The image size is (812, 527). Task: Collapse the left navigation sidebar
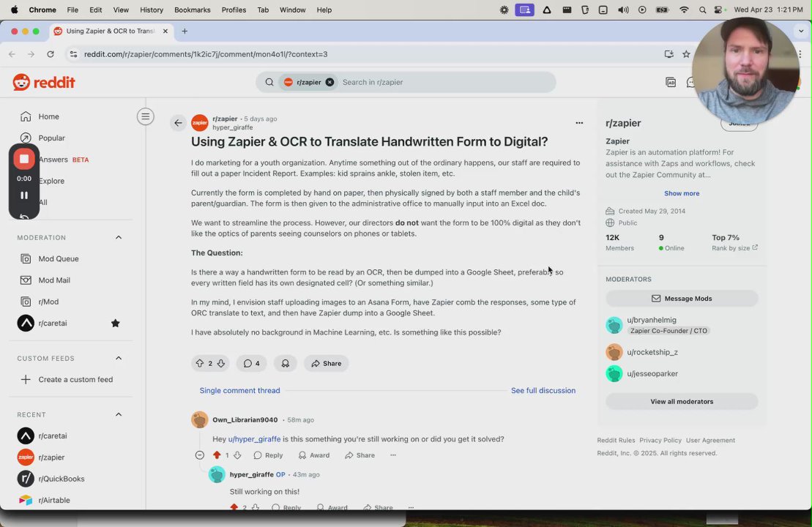[146, 116]
